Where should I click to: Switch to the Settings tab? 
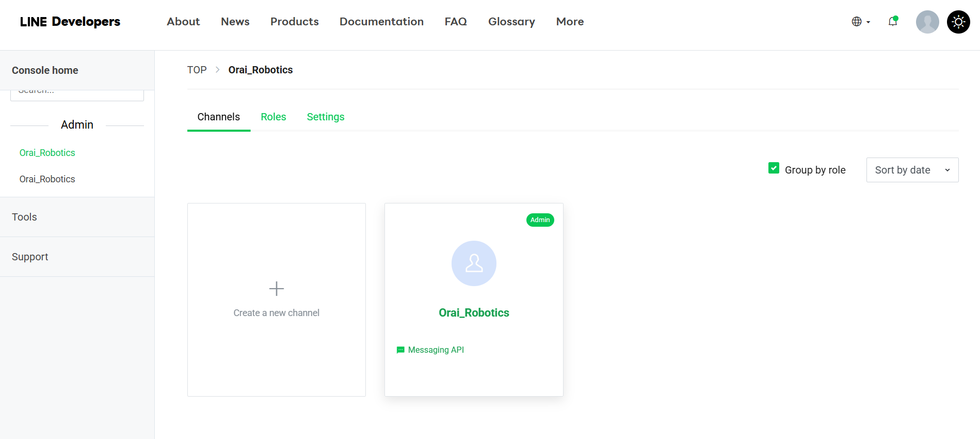325,117
